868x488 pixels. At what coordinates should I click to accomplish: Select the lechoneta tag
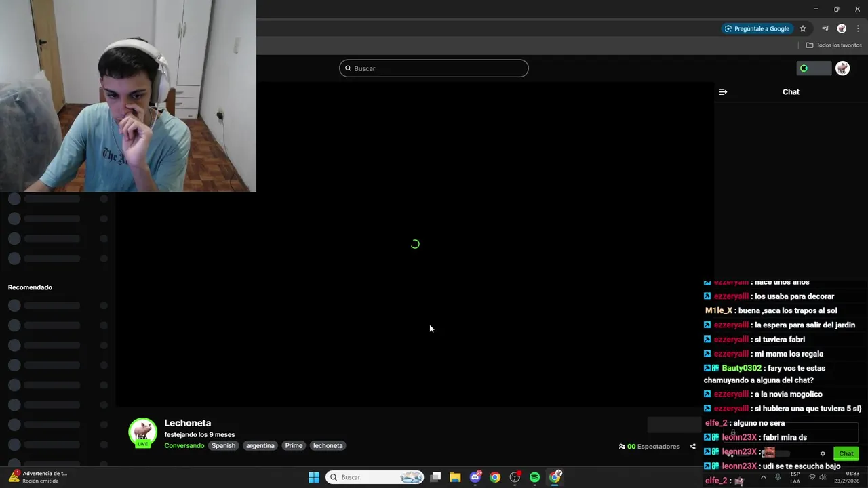[x=328, y=446]
